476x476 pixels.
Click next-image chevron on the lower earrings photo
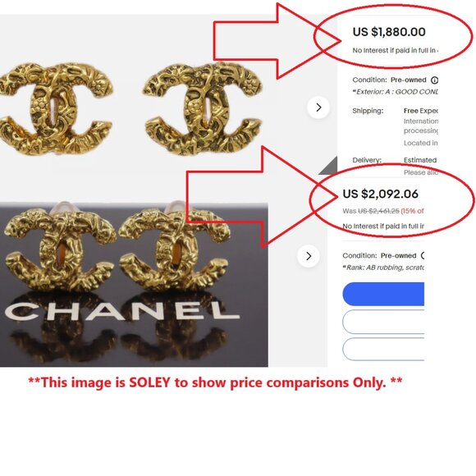pyautogui.click(x=309, y=256)
